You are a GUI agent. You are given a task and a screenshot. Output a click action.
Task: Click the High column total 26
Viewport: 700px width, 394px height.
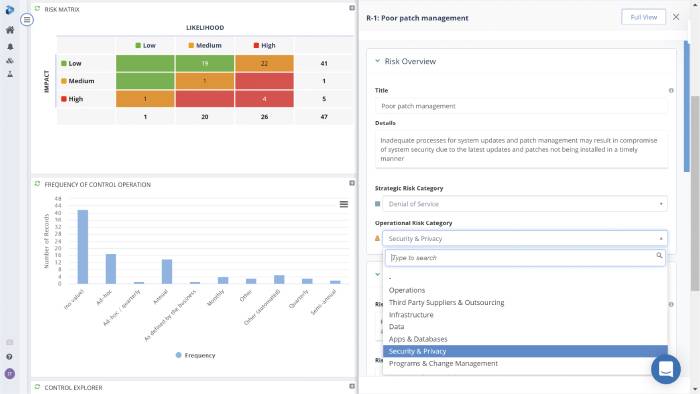pos(264,117)
